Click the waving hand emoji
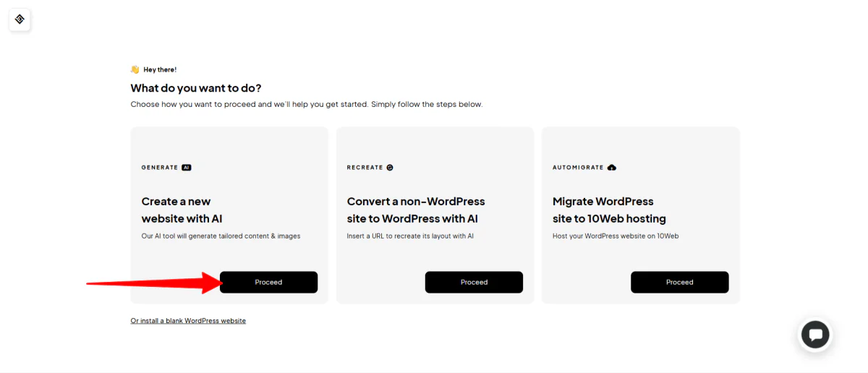868x373 pixels. [x=135, y=69]
